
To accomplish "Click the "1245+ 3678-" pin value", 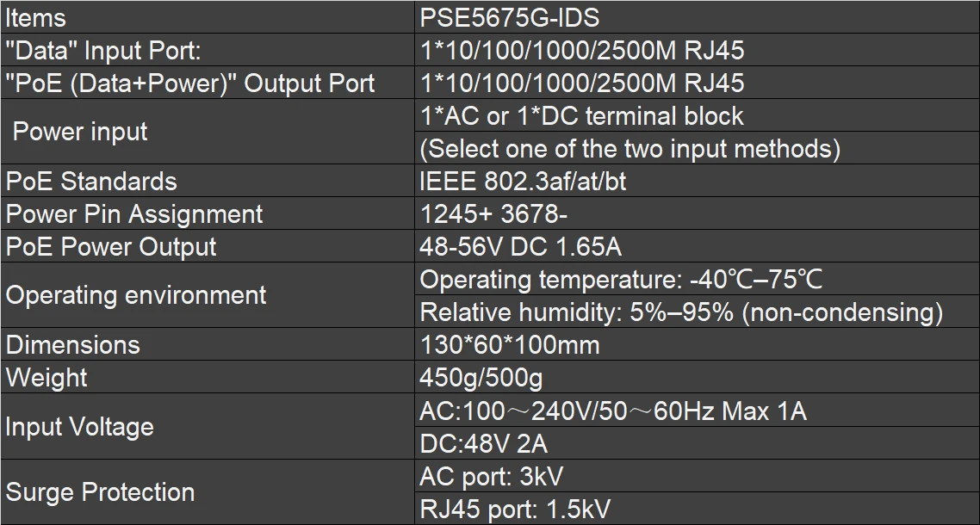I will coord(493,214).
